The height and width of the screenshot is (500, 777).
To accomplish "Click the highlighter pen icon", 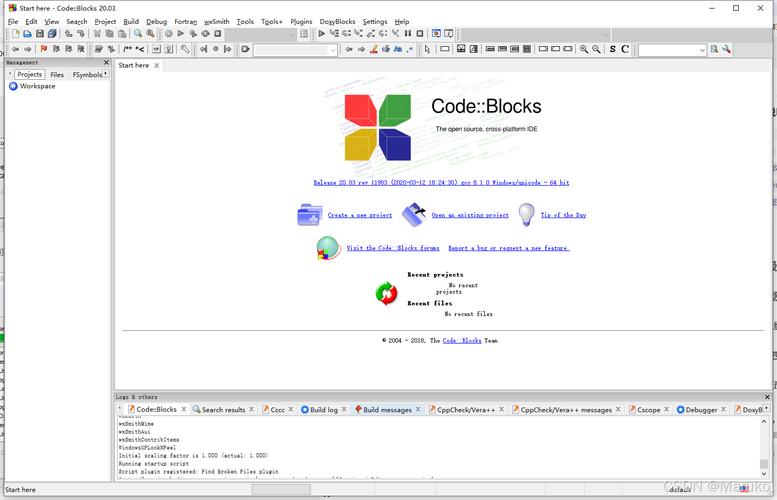I will click(374, 49).
